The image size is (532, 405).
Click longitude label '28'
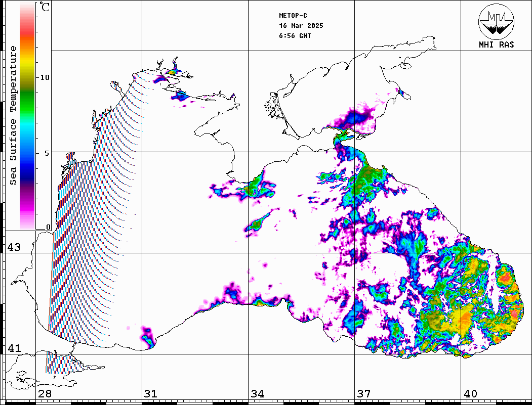45,394
